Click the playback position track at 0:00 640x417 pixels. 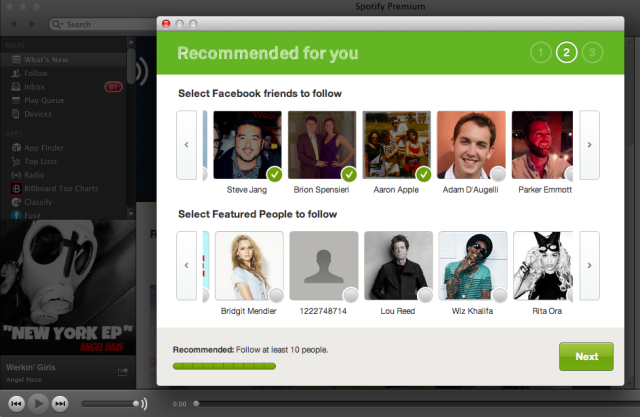point(416,404)
